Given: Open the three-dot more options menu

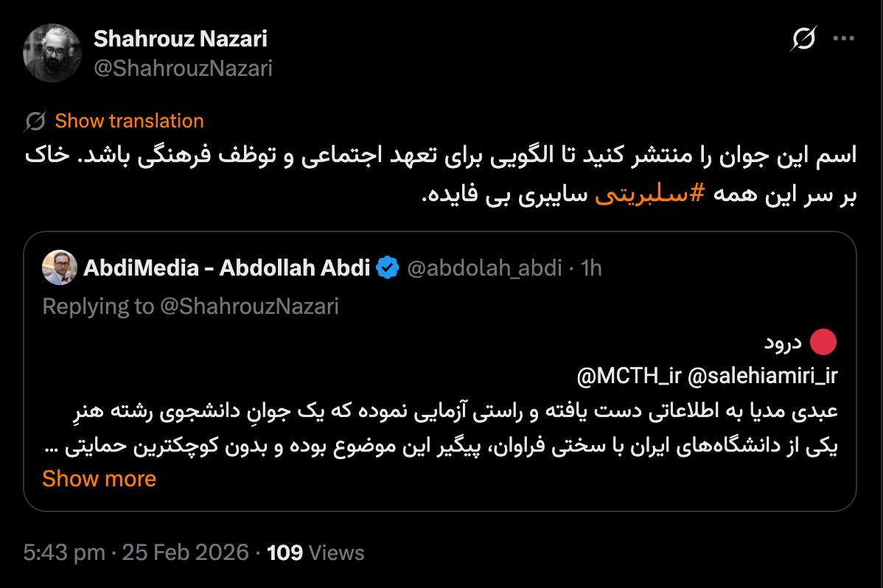Looking at the screenshot, I should coord(843,39).
